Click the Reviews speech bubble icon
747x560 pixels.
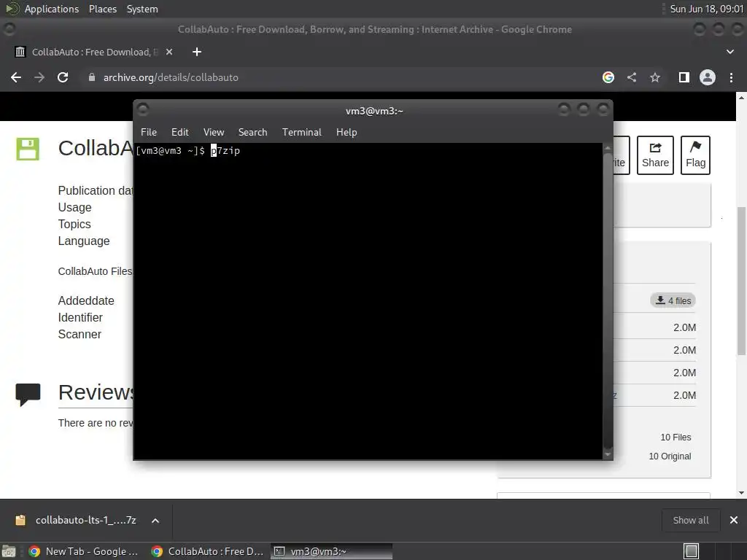click(x=28, y=394)
